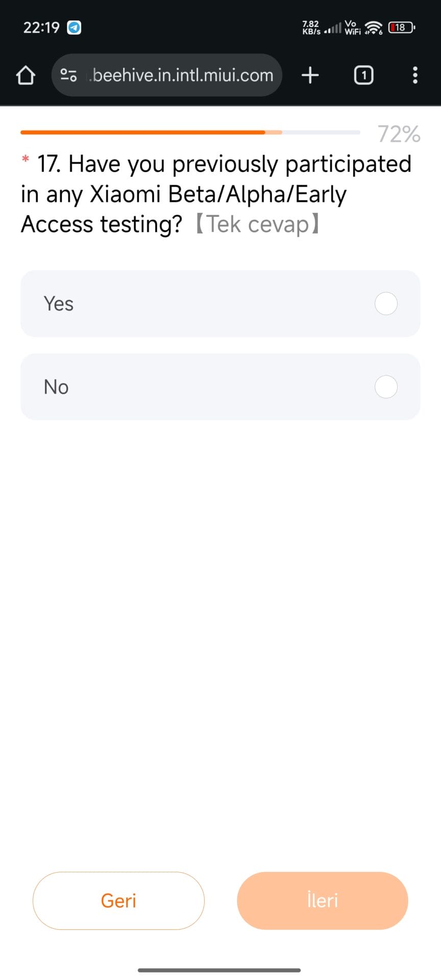The width and height of the screenshot is (441, 980).
Task: Tap the browser home icon
Action: 26,76
